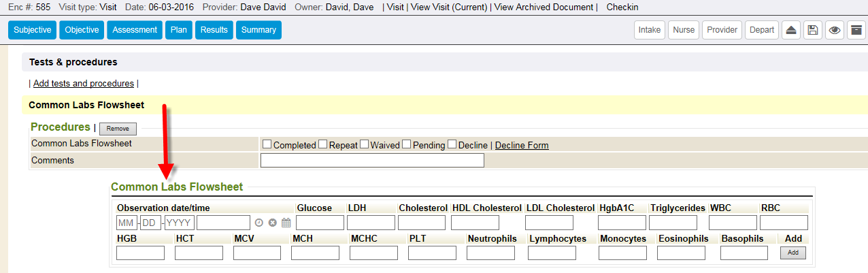The height and width of the screenshot is (273, 868).
Task: Open the Add tests and procedures link
Action: tap(84, 84)
